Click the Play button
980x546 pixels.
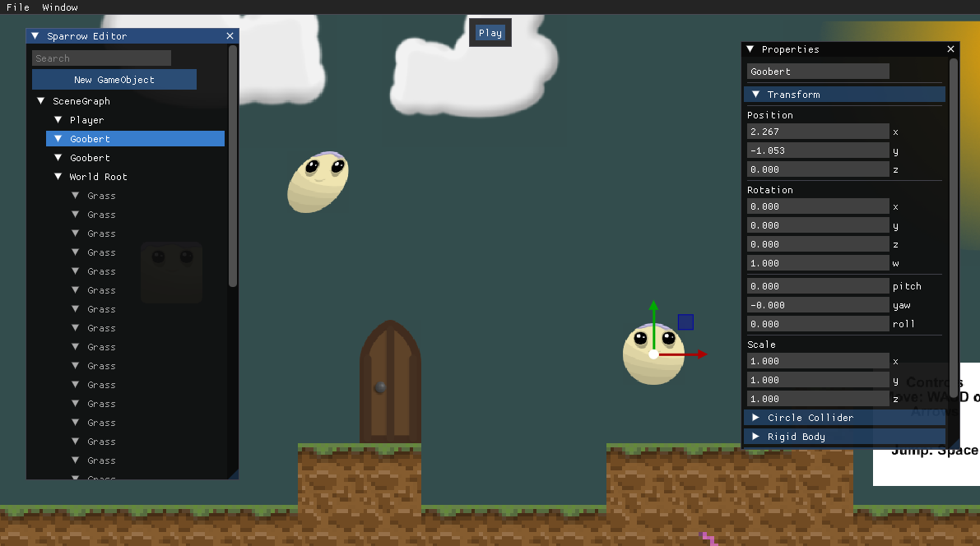click(490, 33)
